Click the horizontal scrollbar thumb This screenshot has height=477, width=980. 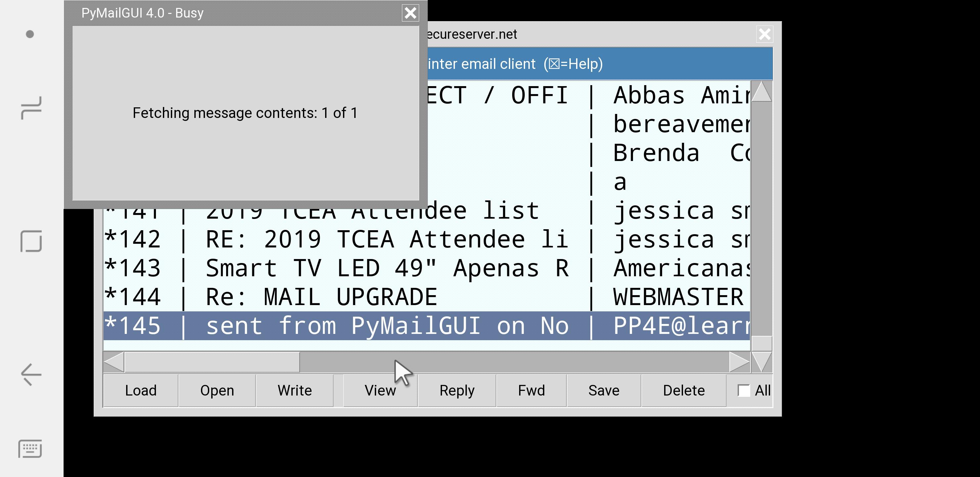[212, 362]
